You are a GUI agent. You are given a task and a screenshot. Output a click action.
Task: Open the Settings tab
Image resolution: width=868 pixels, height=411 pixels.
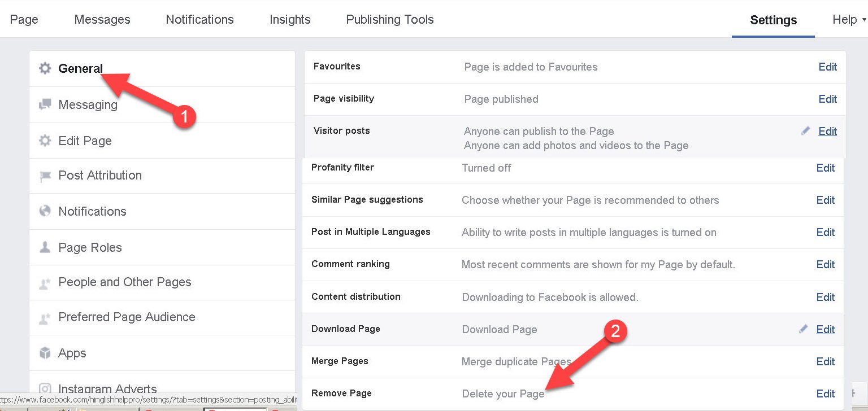[x=772, y=20]
